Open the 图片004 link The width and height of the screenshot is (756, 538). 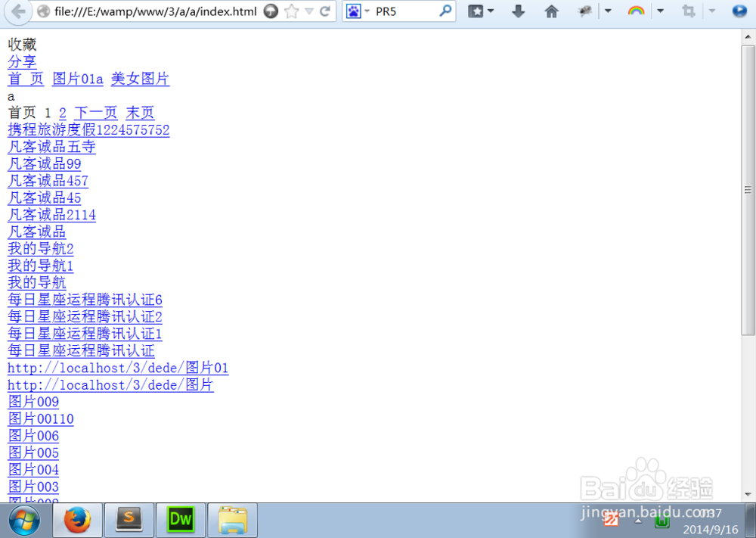tap(33, 470)
